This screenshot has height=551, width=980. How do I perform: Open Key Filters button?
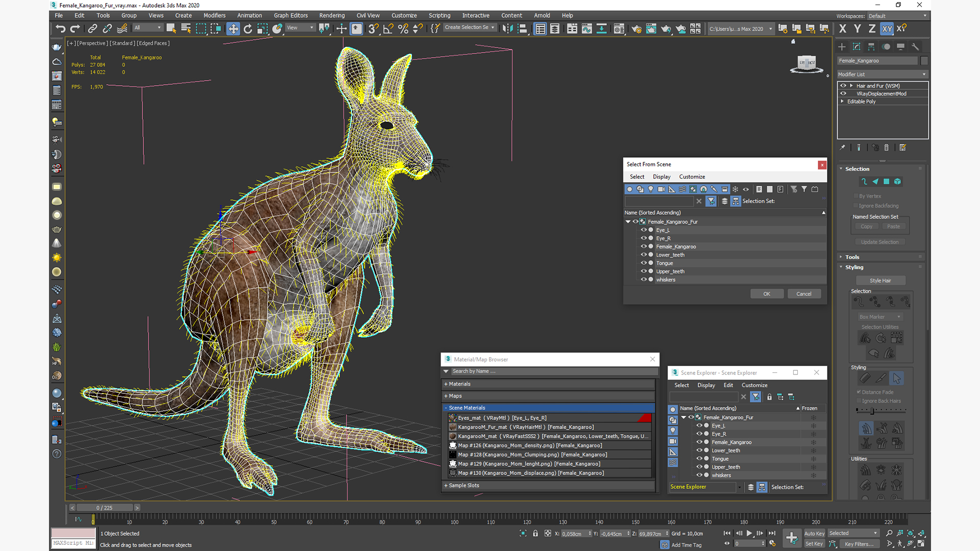coord(860,544)
